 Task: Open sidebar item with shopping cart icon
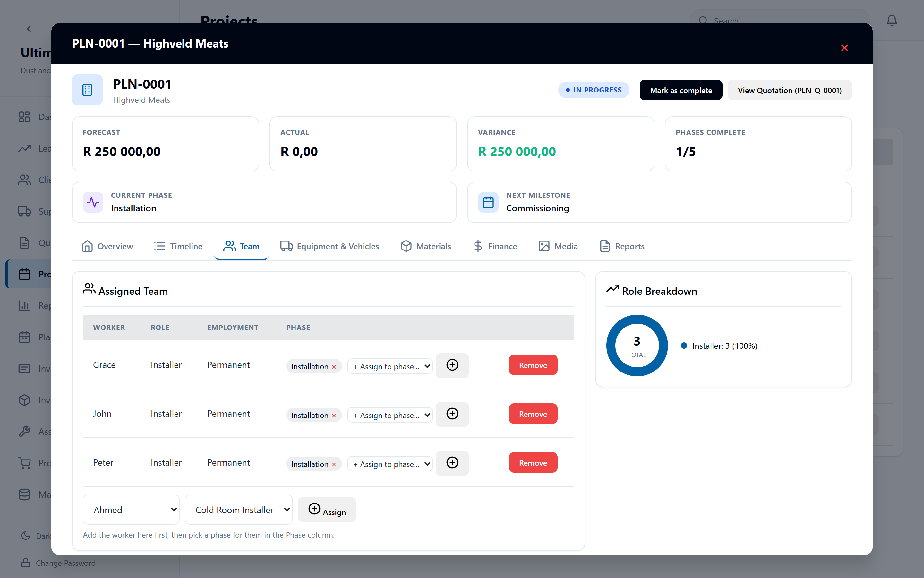24,463
